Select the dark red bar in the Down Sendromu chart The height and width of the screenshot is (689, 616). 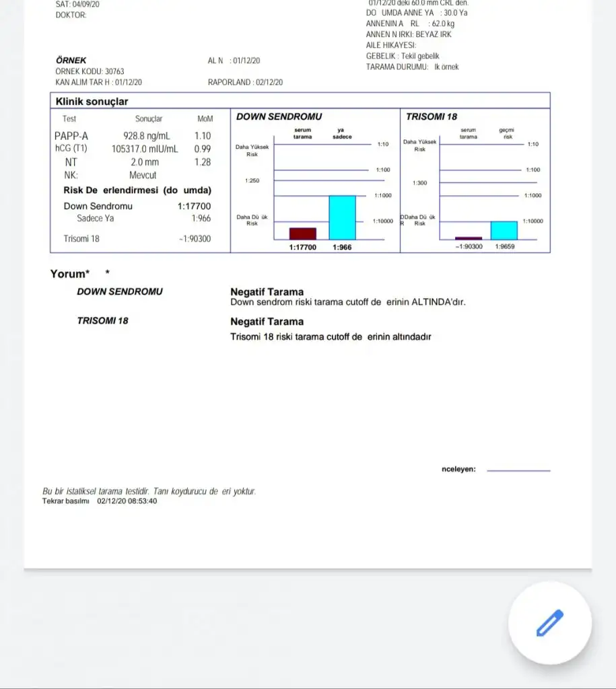point(302,233)
